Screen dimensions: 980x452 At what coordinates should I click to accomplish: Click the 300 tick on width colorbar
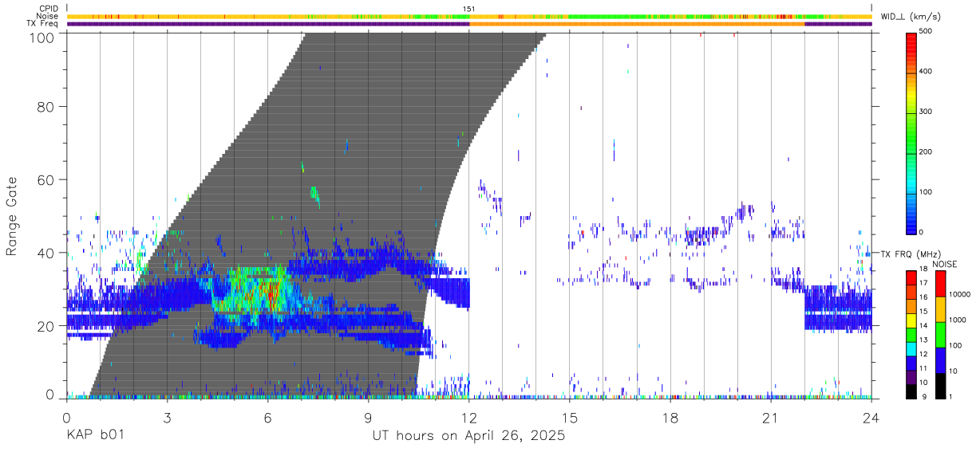(927, 112)
